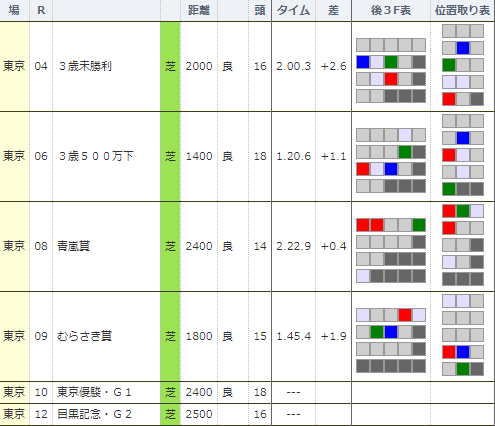Click margin value +2.6
This screenshot has width=495, height=426.
click(333, 66)
